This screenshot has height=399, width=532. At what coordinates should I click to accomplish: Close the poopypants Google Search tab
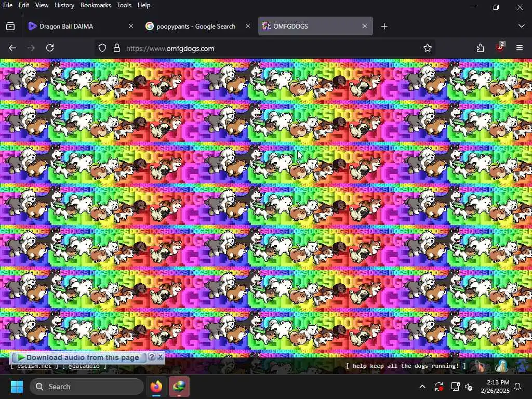[x=248, y=26]
